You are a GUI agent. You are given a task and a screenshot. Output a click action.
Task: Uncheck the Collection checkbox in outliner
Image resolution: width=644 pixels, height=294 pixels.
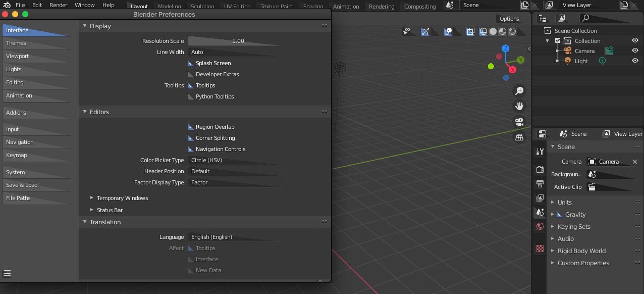click(557, 40)
